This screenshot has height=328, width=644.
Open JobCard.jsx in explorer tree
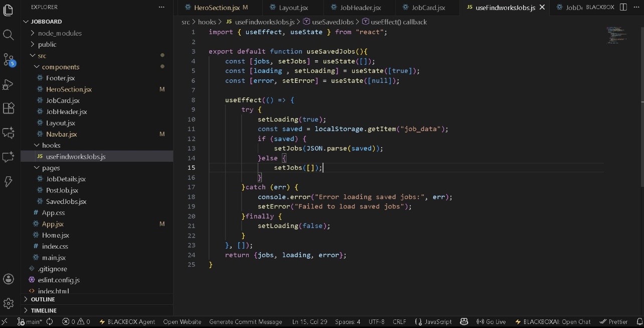click(x=96, y=100)
